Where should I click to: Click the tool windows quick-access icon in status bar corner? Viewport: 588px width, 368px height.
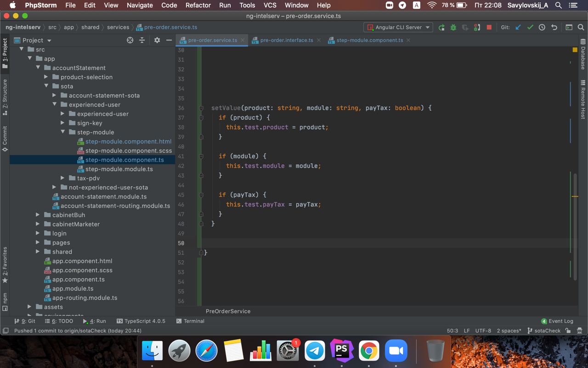[6, 331]
